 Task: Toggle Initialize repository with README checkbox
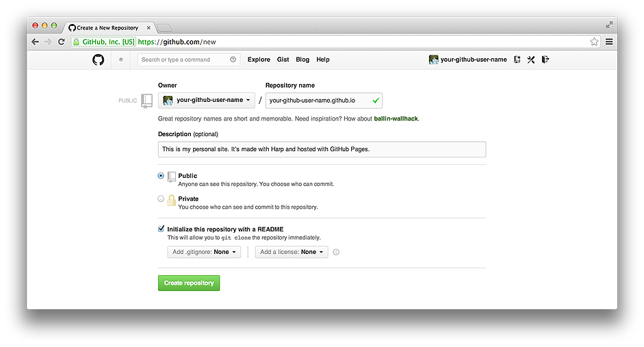coord(162,229)
